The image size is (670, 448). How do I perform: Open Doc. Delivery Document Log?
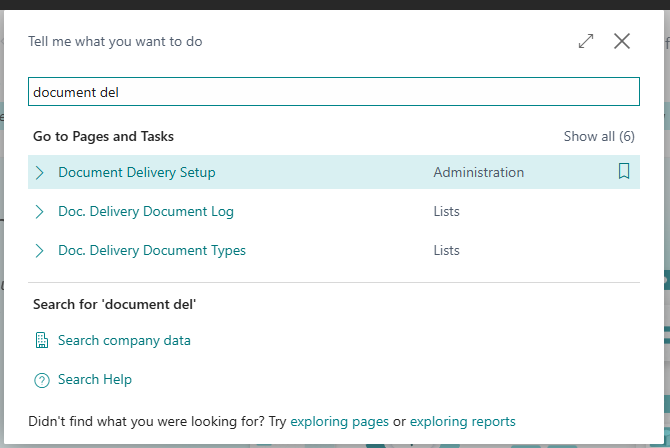click(146, 212)
